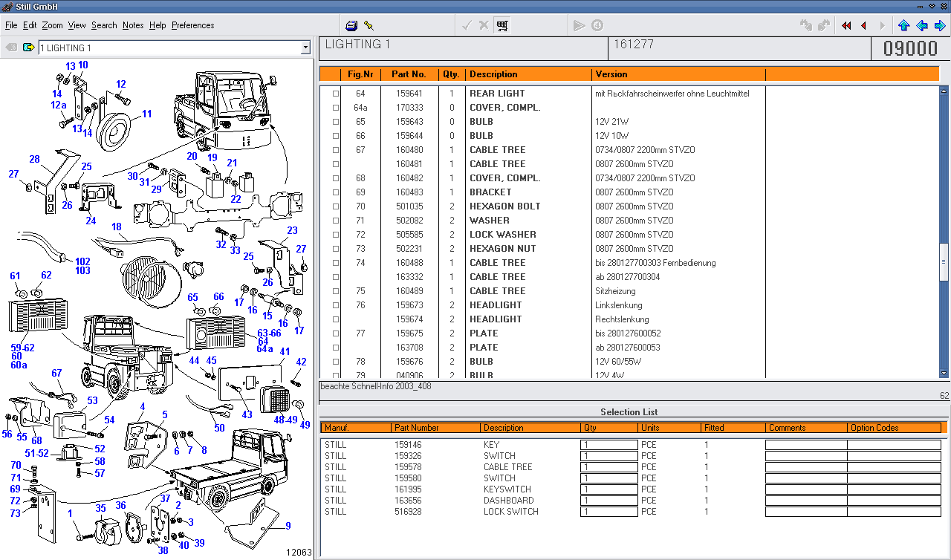Click the parts list scrollbar down arrow
Image resolution: width=951 pixels, height=560 pixels.
(x=944, y=374)
